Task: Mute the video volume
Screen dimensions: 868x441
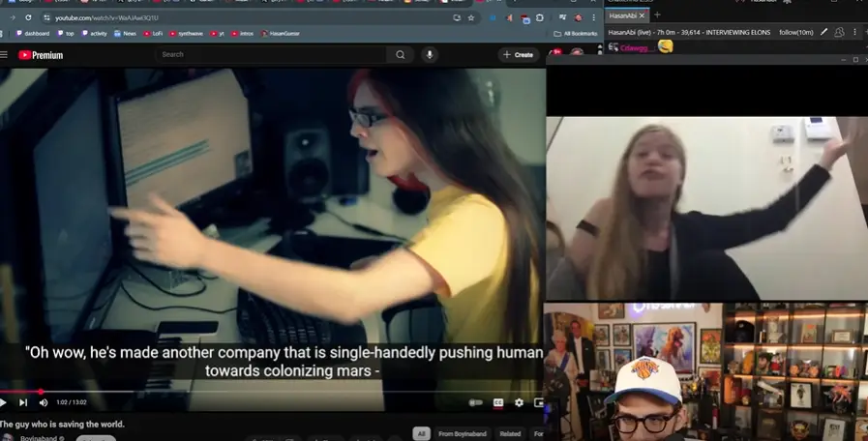Action: coord(43,402)
